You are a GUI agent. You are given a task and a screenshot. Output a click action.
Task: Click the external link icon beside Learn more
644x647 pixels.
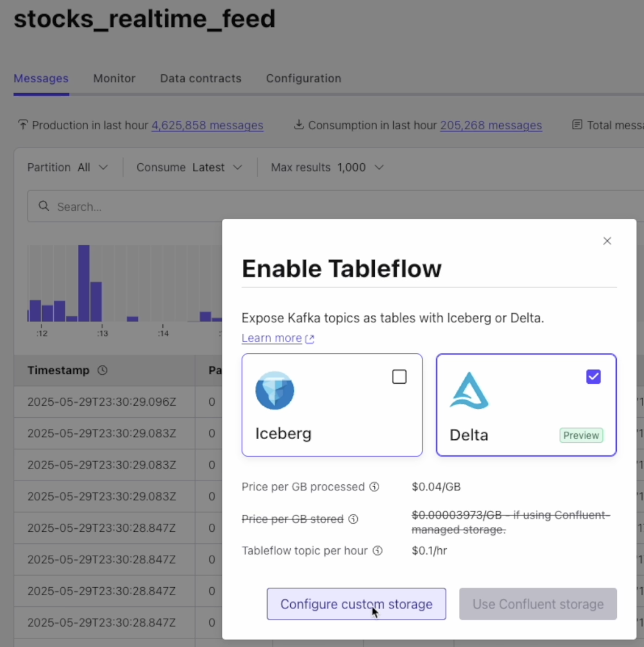click(310, 339)
